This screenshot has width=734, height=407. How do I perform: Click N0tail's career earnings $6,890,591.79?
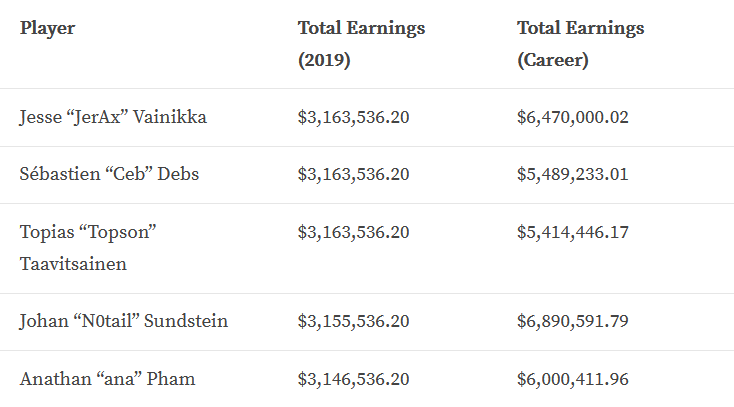[572, 321]
